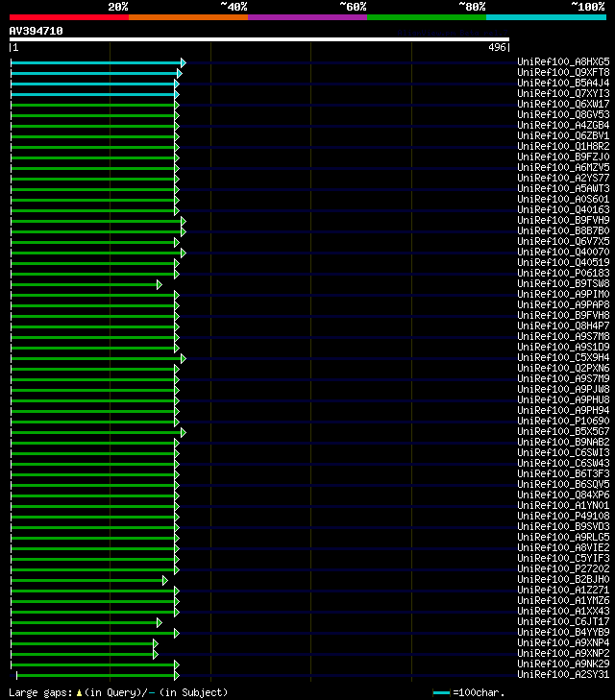Click the UniRef100_B9NAB2 label

click(x=563, y=442)
